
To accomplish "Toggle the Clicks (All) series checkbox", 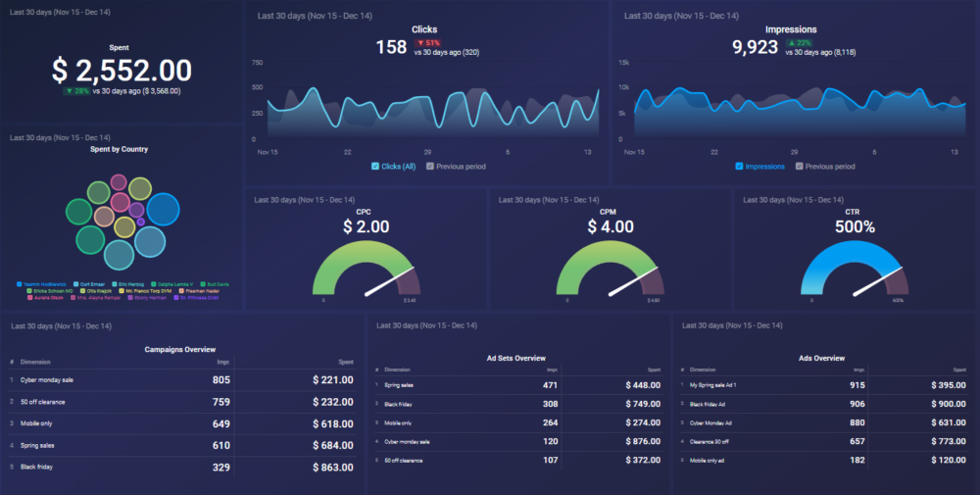I will [x=375, y=167].
